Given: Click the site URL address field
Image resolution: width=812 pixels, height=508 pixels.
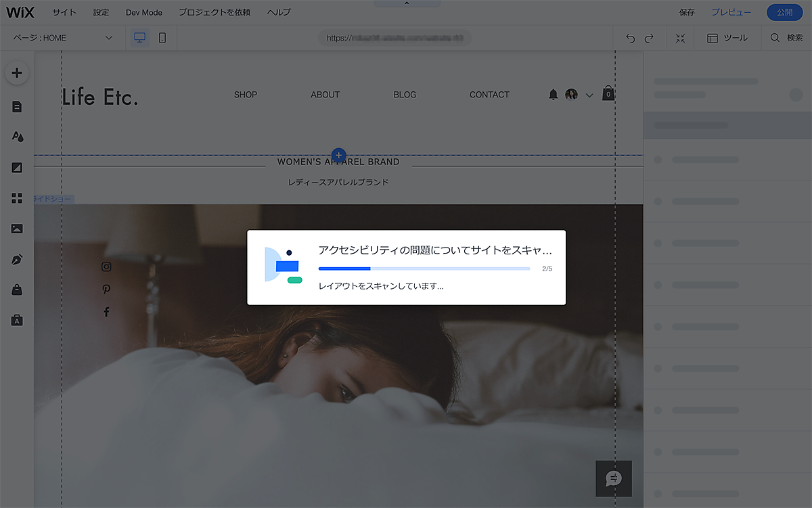Looking at the screenshot, I should point(395,38).
